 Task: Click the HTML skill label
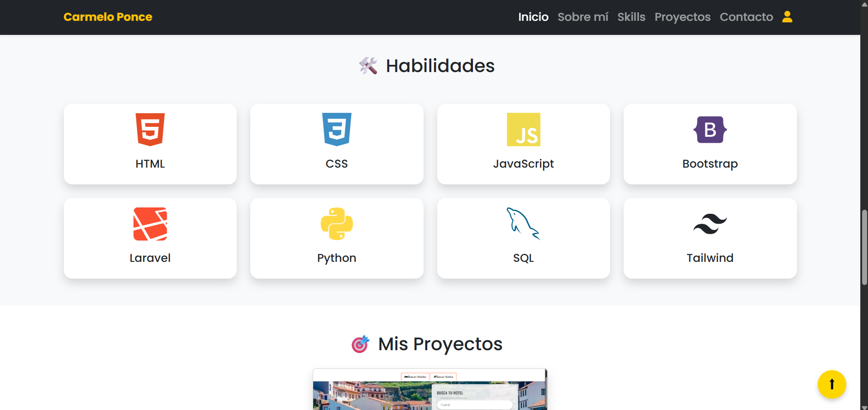(x=150, y=164)
